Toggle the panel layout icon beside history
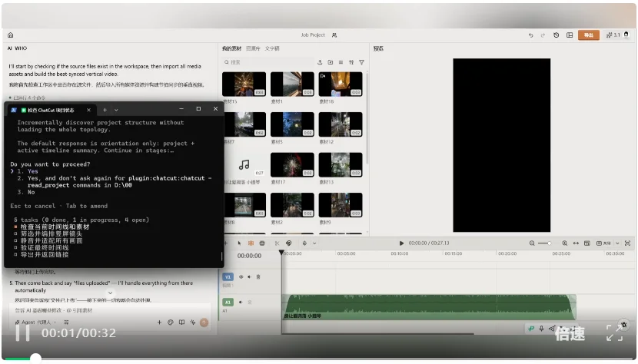The image size is (638, 364). tap(570, 35)
